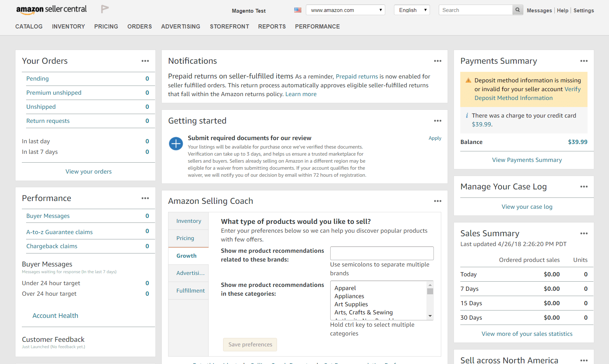Open Account Health link

tap(55, 316)
